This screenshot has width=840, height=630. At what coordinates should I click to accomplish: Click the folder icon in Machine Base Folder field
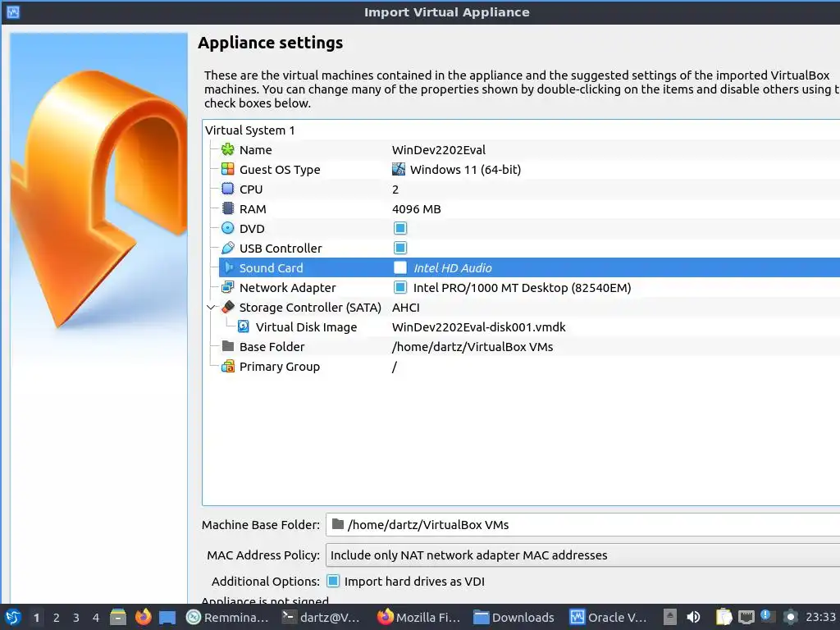click(337, 524)
